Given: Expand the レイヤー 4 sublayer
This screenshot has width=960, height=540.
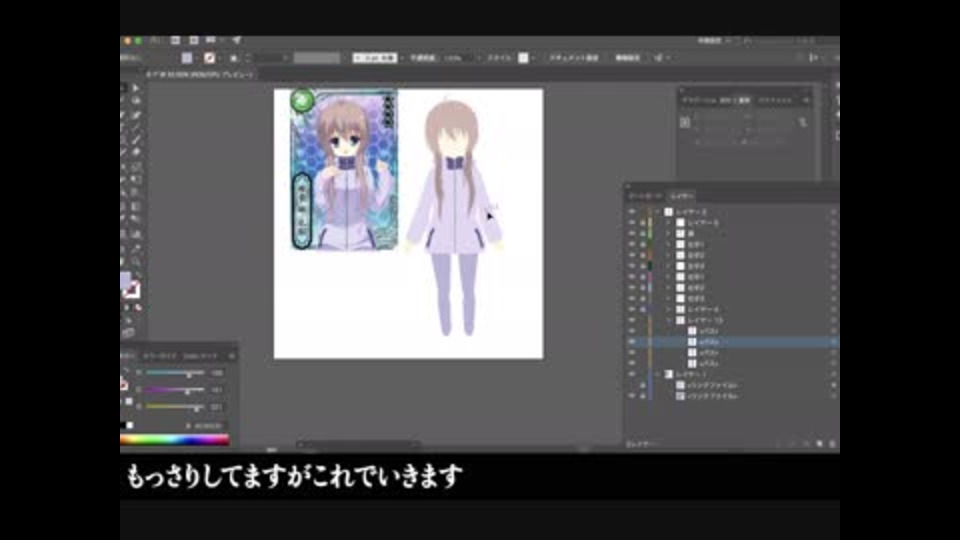Looking at the screenshot, I should tap(669, 309).
